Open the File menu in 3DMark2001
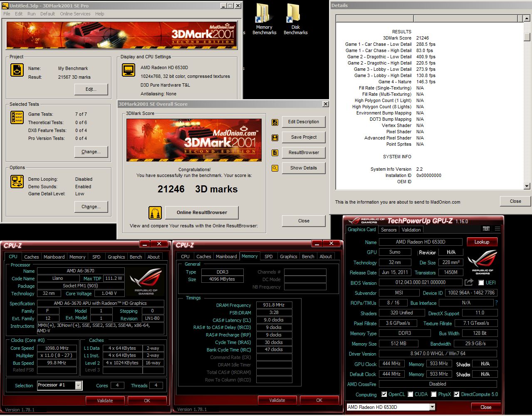Viewport: 532px width, 416px height. (7, 14)
